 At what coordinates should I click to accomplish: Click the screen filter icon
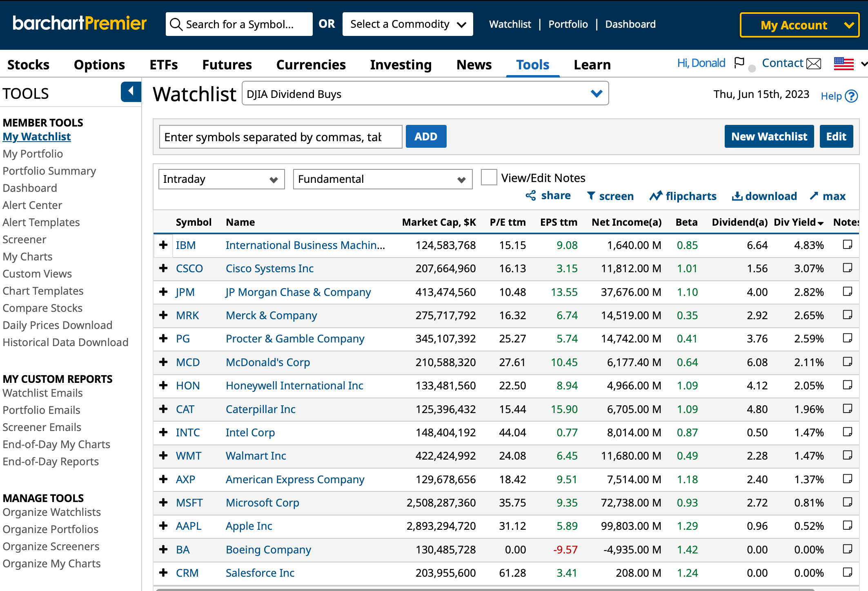coord(591,196)
